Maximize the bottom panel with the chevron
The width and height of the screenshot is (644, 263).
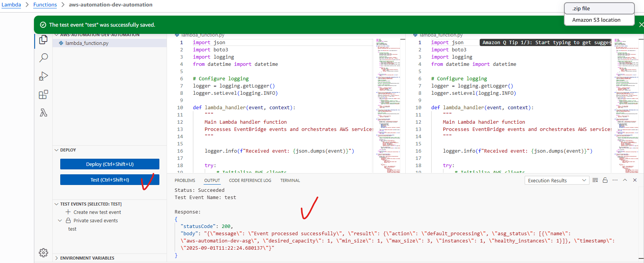click(625, 180)
